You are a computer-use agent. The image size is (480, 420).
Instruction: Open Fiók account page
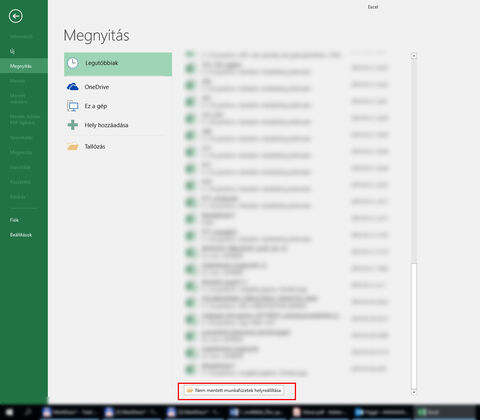tap(14, 220)
